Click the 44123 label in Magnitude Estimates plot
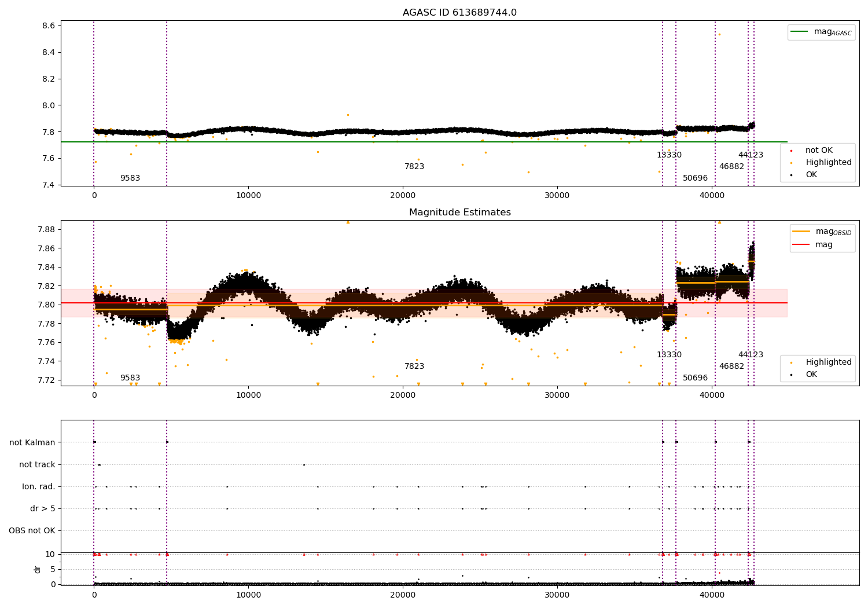Image resolution: width=868 pixels, height=608 pixels. [x=751, y=355]
